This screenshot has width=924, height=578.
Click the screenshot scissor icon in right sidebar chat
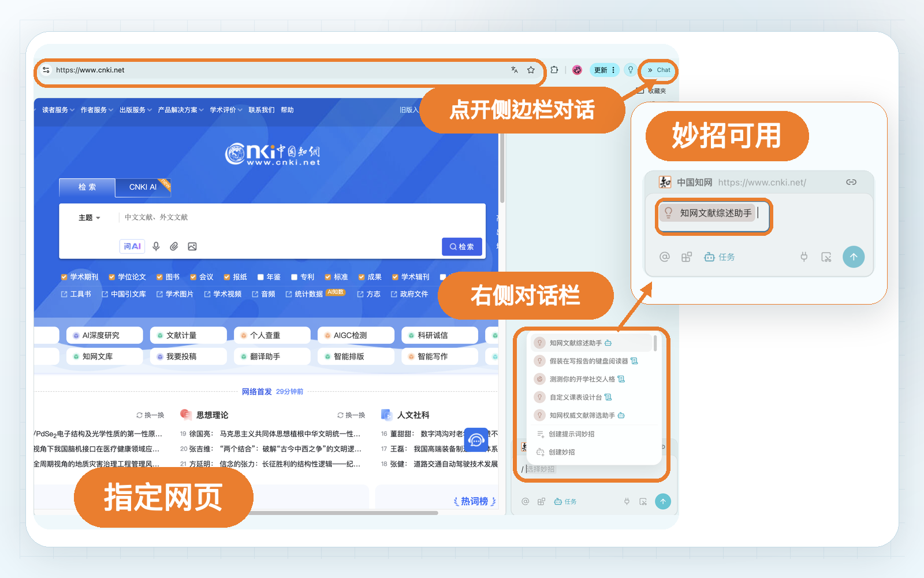click(x=643, y=502)
